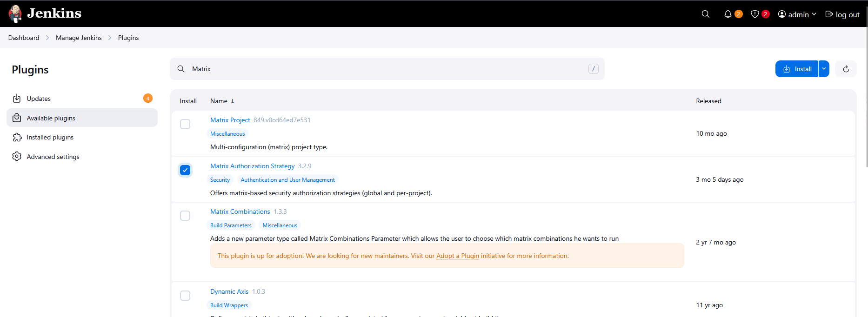Click the '10 mo ago' release date
This screenshot has height=317, width=868.
(711, 133)
